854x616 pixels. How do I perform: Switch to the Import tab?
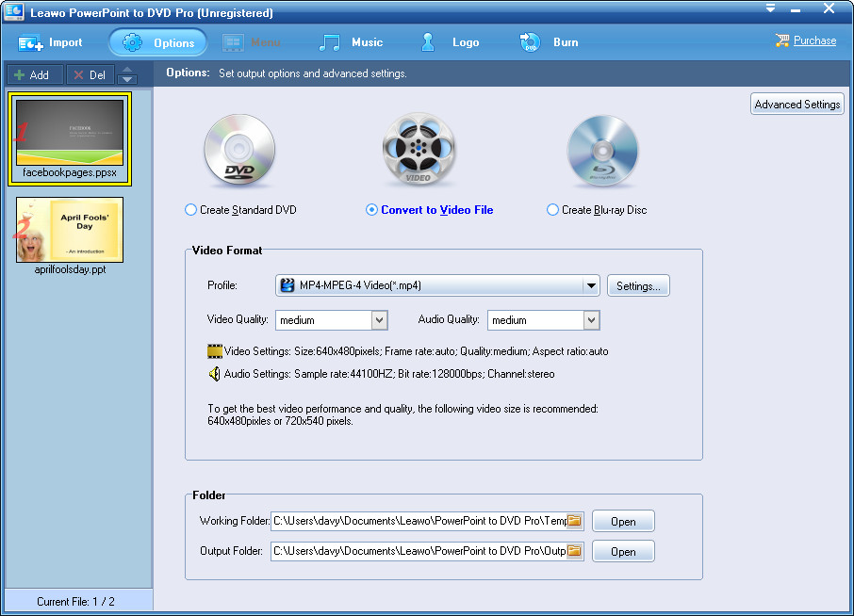tap(51, 42)
